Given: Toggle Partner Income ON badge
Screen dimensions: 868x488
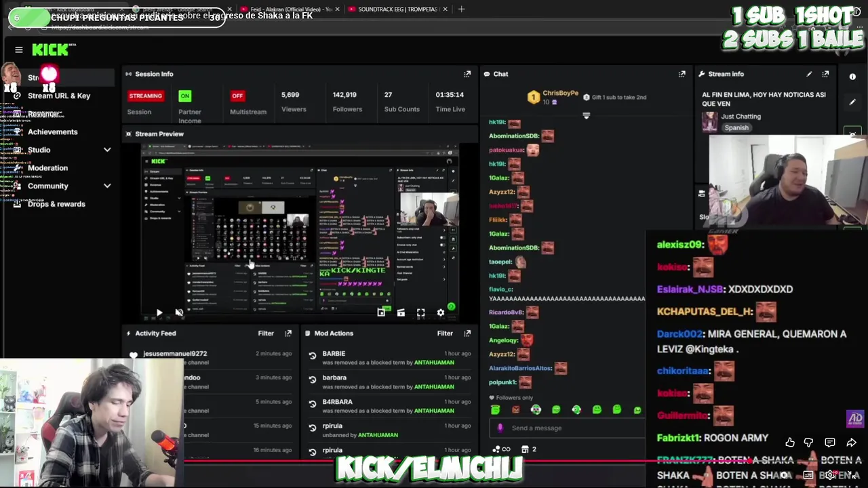Looking at the screenshot, I should click(x=185, y=96).
